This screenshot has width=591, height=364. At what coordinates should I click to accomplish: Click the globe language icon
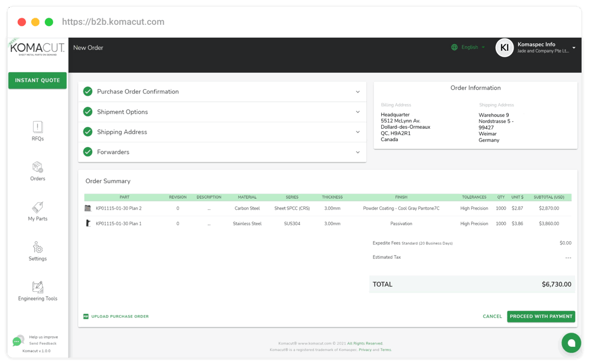(x=454, y=47)
